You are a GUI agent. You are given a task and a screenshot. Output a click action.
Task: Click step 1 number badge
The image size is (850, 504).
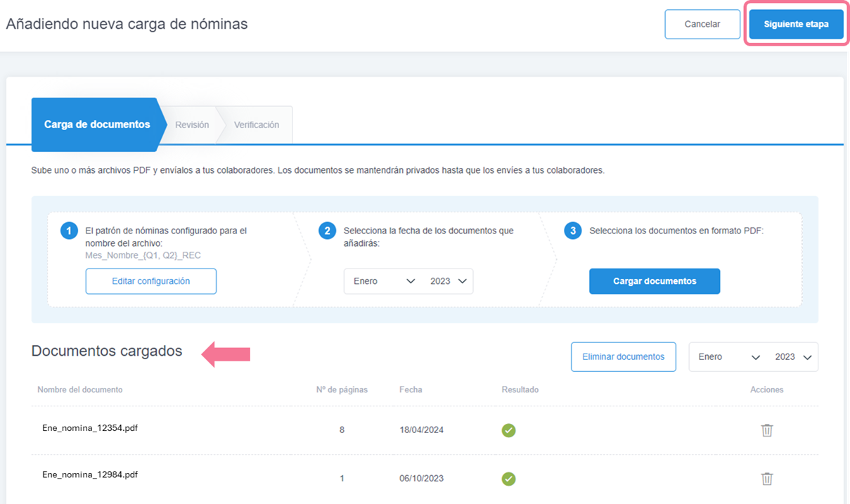tap(69, 231)
